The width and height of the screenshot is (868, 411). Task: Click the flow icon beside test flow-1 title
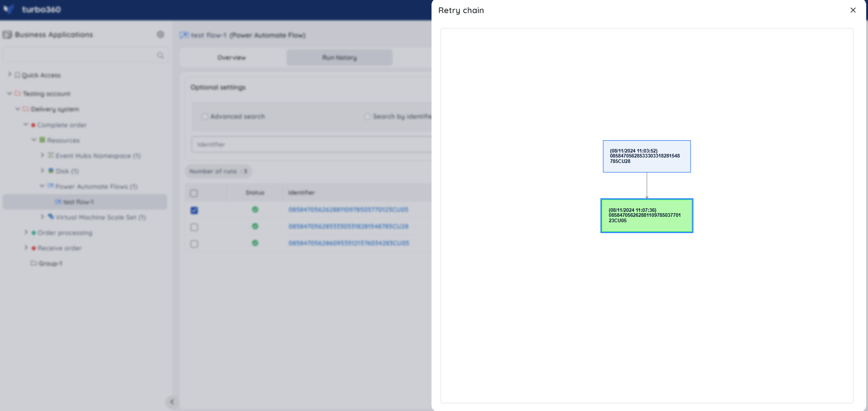[x=184, y=35]
